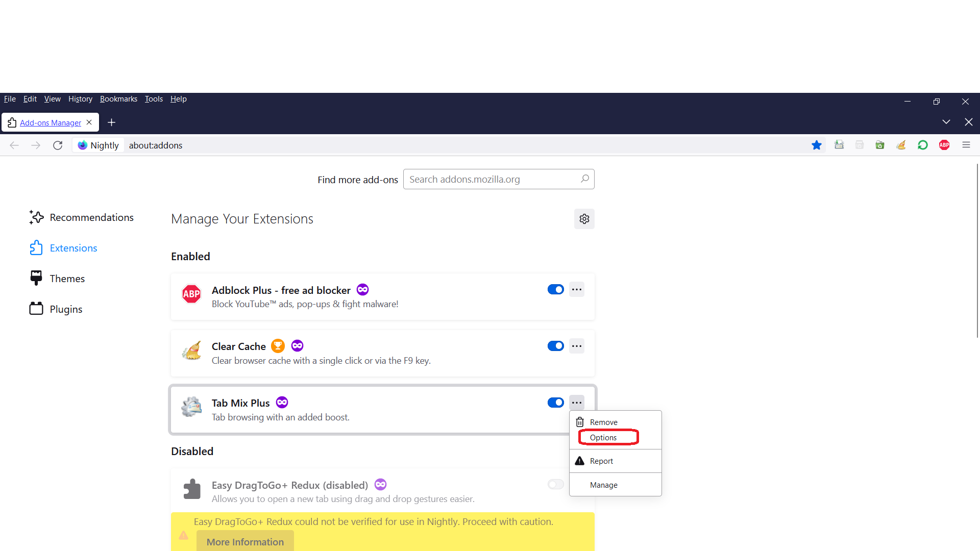Go to Plugins in the sidebar
This screenshot has height=551, width=980.
click(56, 309)
